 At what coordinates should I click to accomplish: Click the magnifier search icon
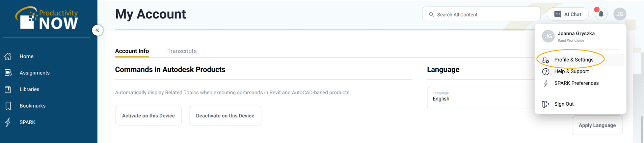pos(431,14)
